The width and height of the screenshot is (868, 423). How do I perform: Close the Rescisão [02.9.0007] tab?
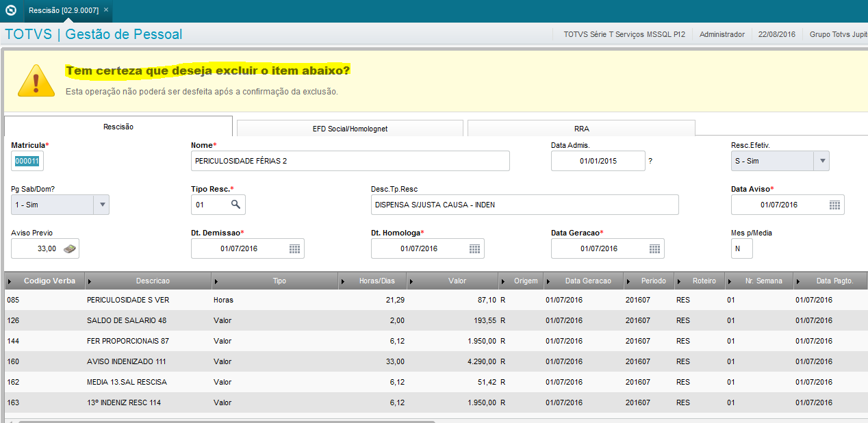point(105,10)
